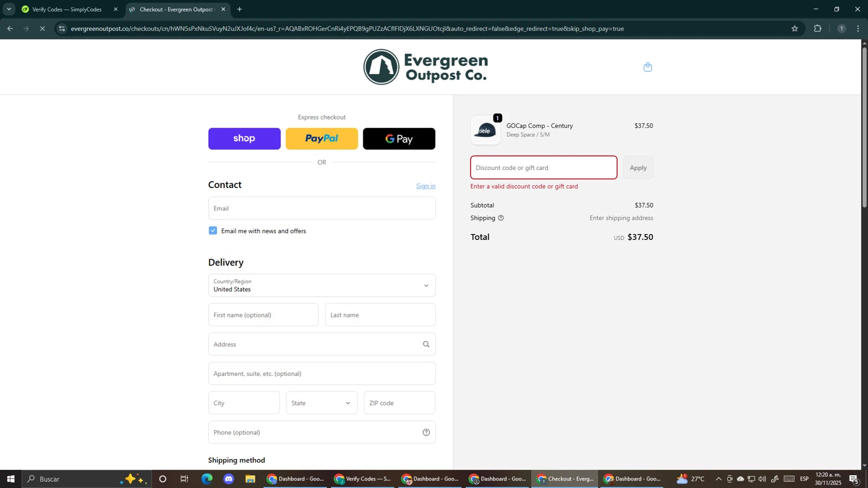868x488 pixels.
Task: Click the City field
Action: (x=244, y=403)
